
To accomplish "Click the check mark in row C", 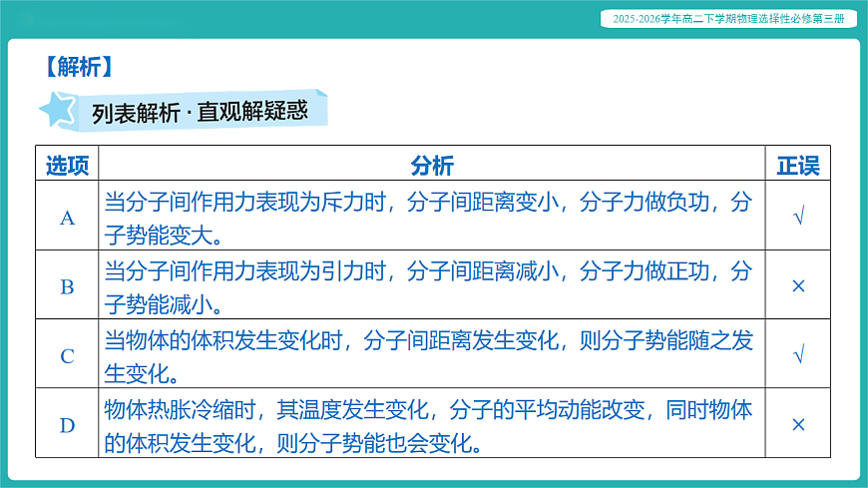I will [798, 354].
